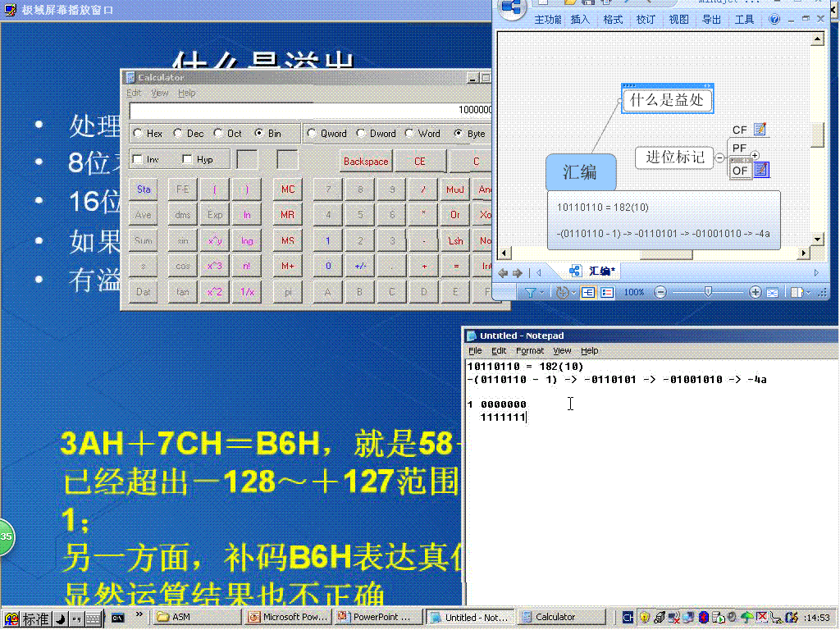Screen dimensions: 840x630
Task: Open the filter tool in the mind map status bar
Action: [529, 293]
